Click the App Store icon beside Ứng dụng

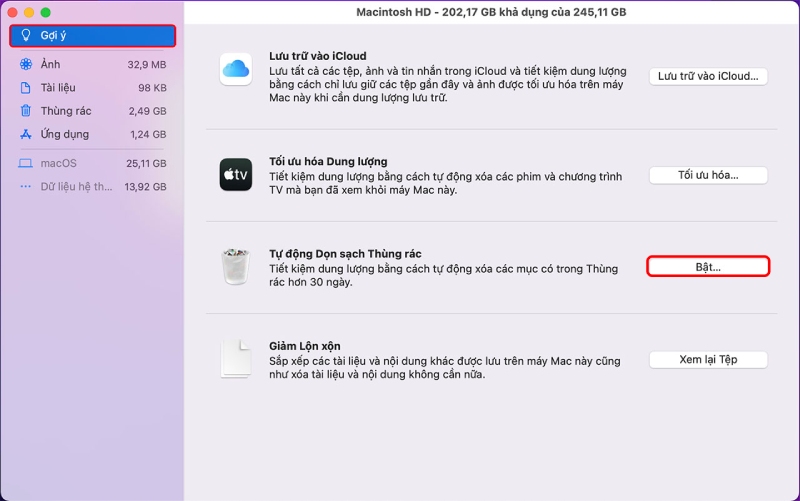[26, 134]
